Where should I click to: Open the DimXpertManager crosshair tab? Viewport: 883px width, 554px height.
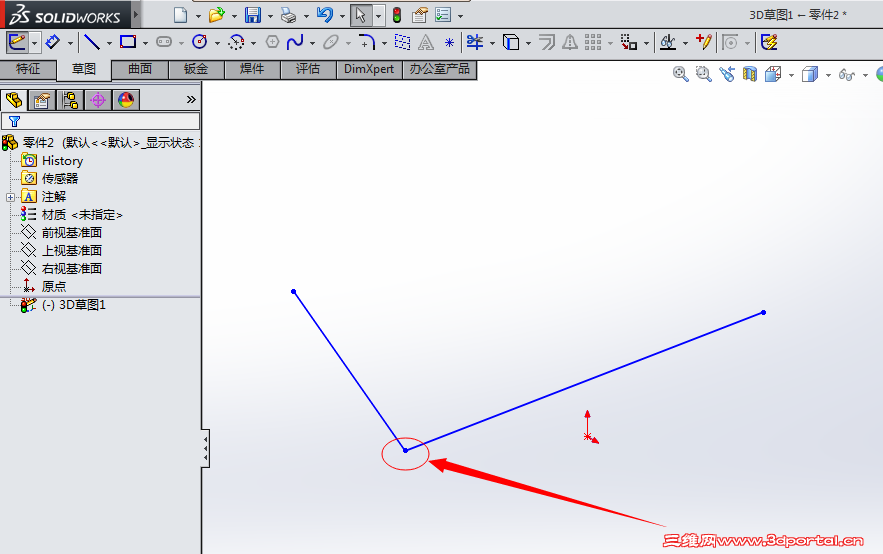point(98,100)
